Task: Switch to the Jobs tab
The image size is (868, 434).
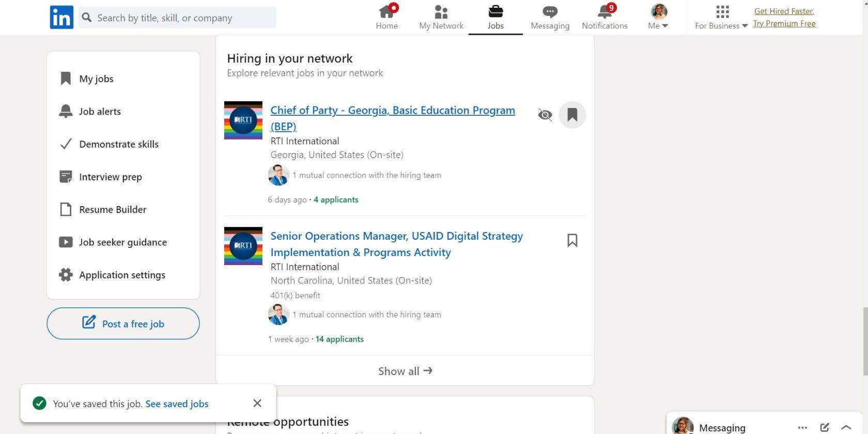Action: pos(495,17)
